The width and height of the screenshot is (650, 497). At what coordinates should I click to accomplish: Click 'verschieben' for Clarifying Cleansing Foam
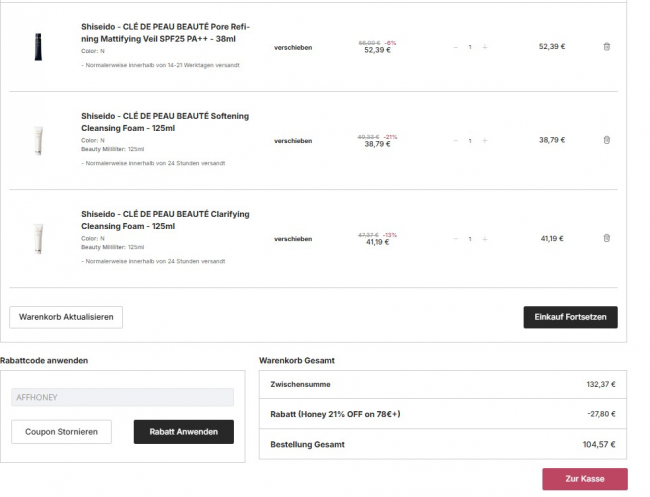coord(293,238)
